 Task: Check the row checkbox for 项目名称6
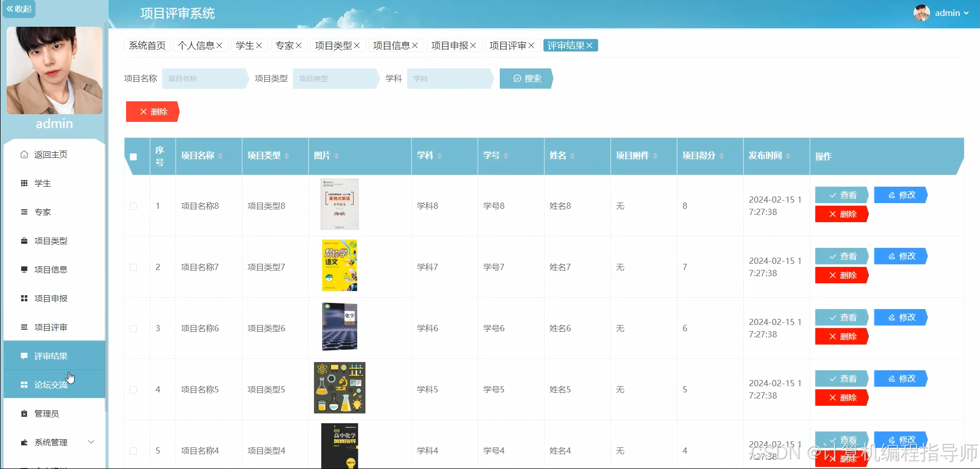[x=133, y=329]
